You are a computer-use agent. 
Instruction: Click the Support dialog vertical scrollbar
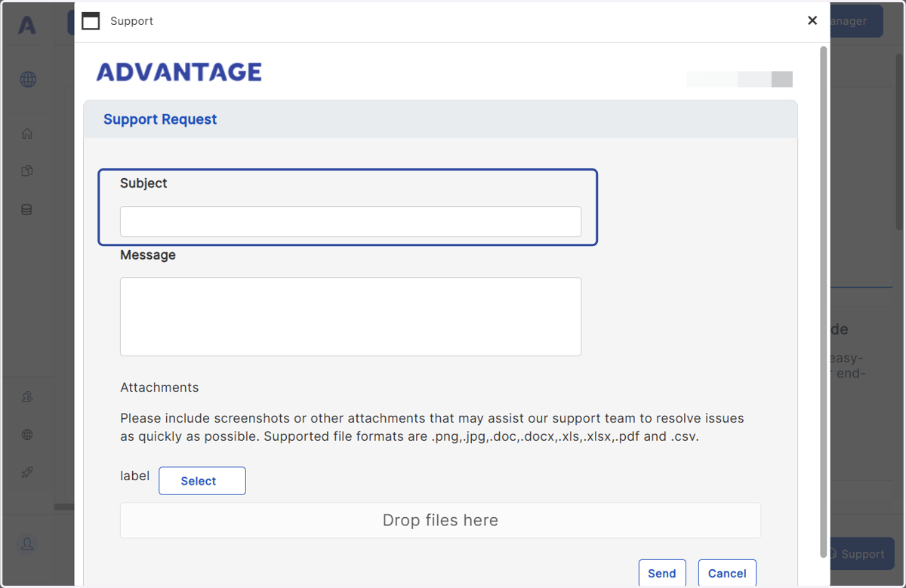[x=824, y=302]
